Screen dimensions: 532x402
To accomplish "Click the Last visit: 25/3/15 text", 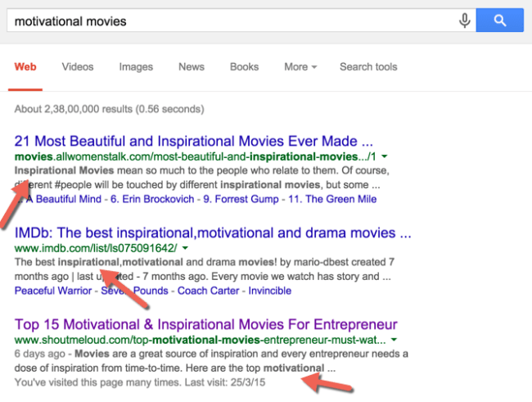I will (225, 382).
